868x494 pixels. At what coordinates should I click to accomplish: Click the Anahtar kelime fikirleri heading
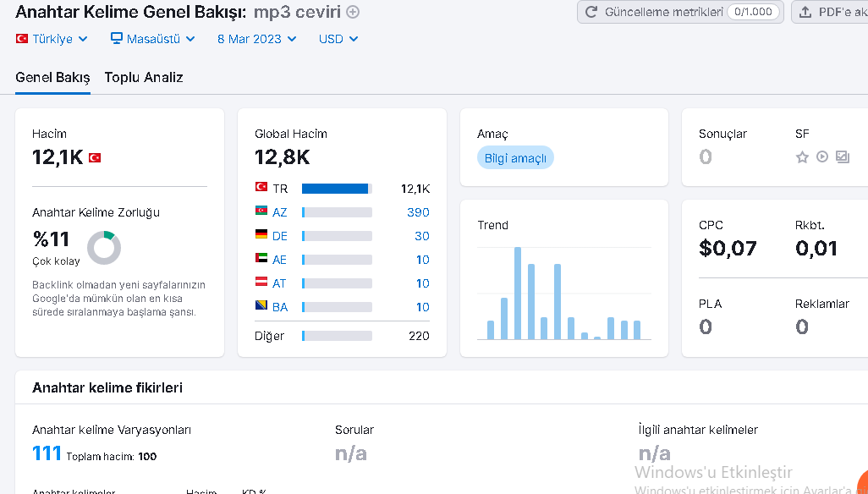click(x=107, y=387)
